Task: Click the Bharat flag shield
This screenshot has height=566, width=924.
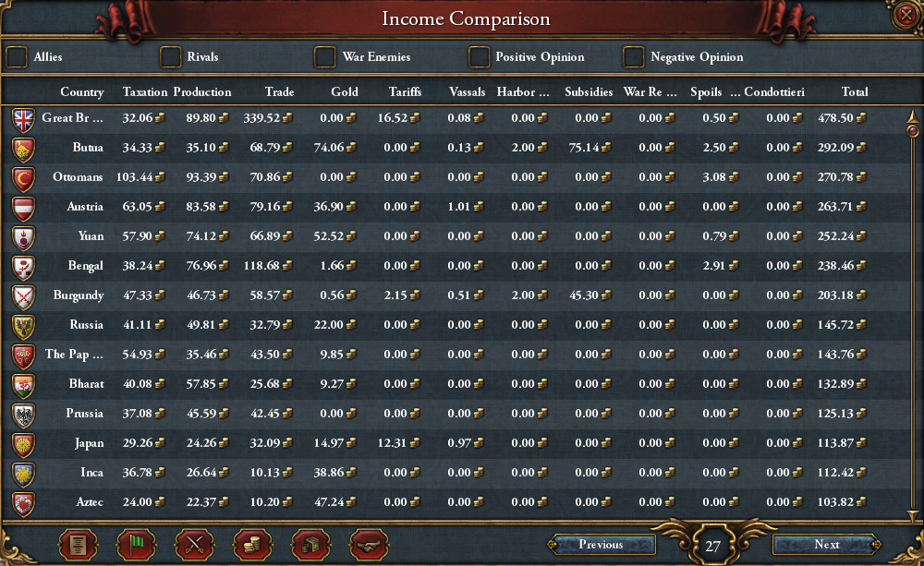Action: 24,385
